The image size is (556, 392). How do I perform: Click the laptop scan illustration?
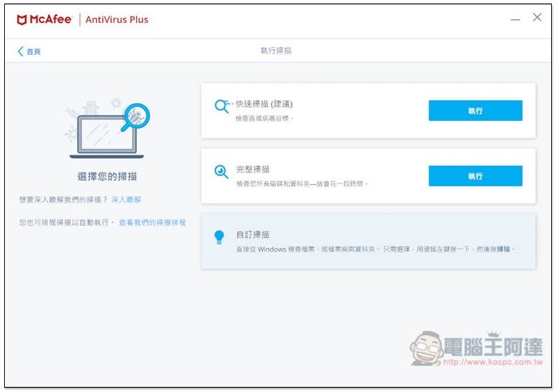pos(107,129)
